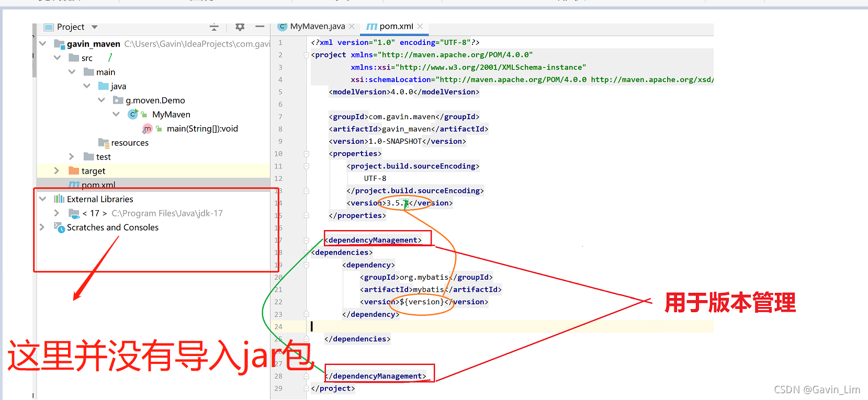Expand the test folder
Viewport: 868px width, 400px height.
click(72, 156)
